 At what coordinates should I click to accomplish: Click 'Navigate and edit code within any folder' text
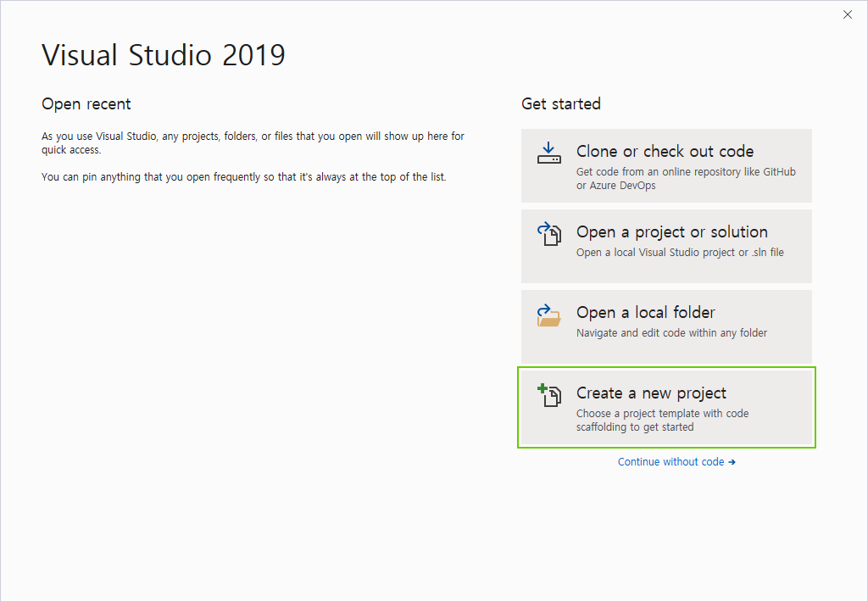click(671, 333)
